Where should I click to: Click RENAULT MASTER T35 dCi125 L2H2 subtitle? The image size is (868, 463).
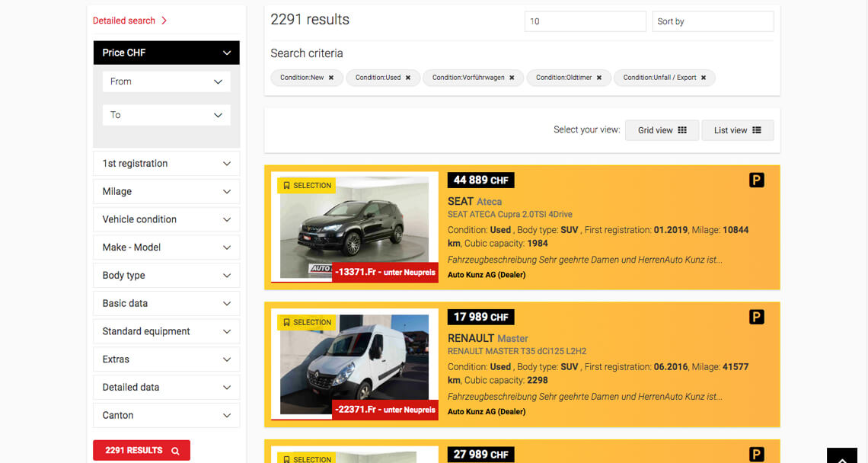pyautogui.click(x=517, y=351)
